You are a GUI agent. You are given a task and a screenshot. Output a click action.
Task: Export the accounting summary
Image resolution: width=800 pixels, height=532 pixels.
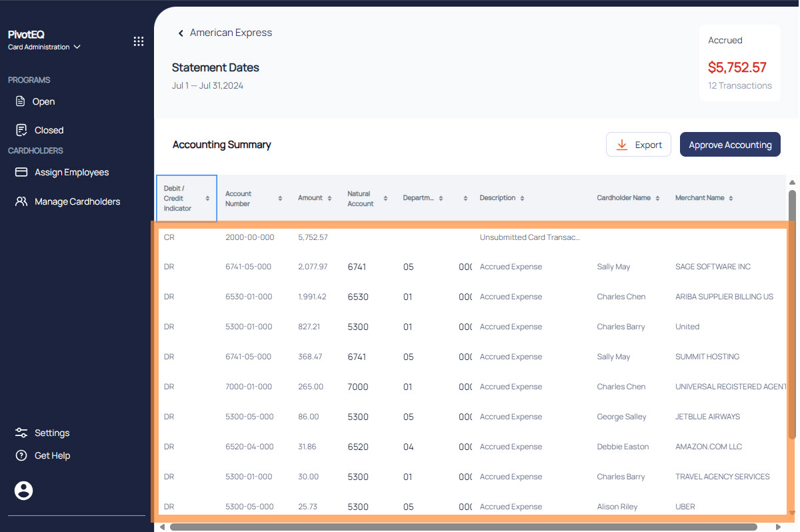point(638,145)
